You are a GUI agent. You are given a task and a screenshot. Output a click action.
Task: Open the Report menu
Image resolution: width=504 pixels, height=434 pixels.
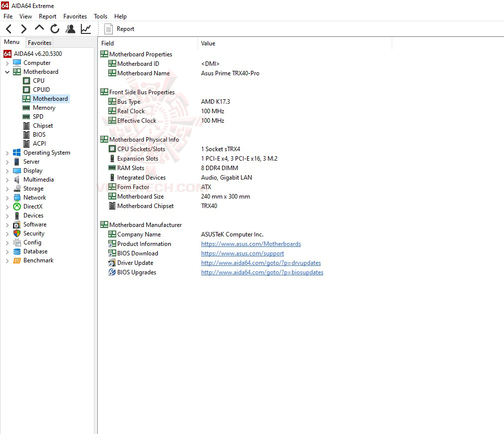point(47,16)
